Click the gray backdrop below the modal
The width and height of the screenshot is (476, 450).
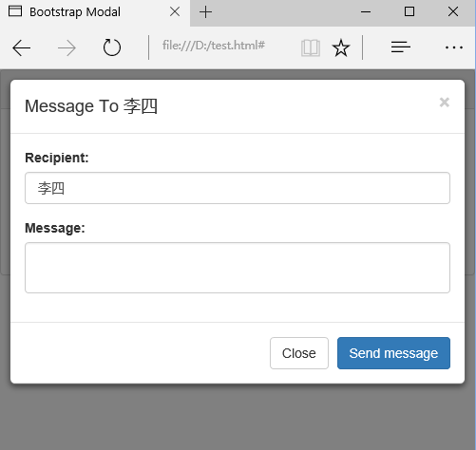click(x=238, y=418)
